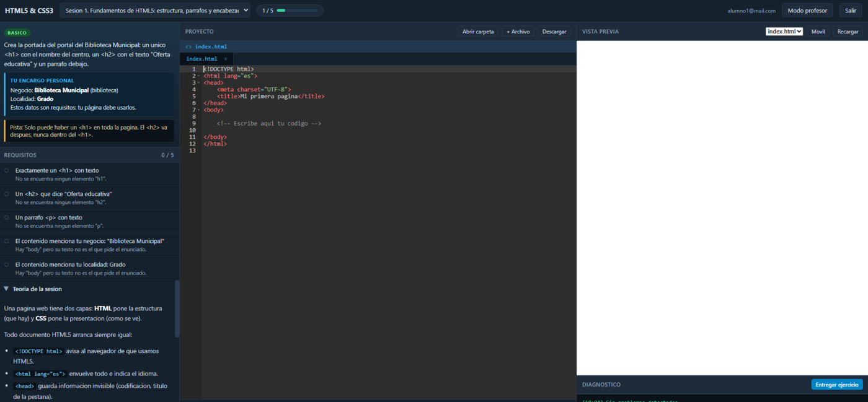This screenshot has height=402, width=868.
Task: Switch to Modo profesor
Action: [807, 11]
